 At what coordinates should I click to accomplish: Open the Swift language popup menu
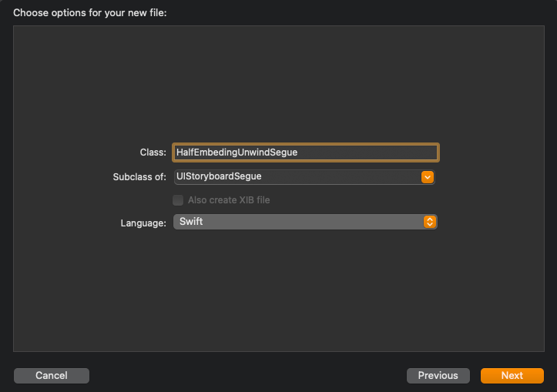pyautogui.click(x=305, y=222)
